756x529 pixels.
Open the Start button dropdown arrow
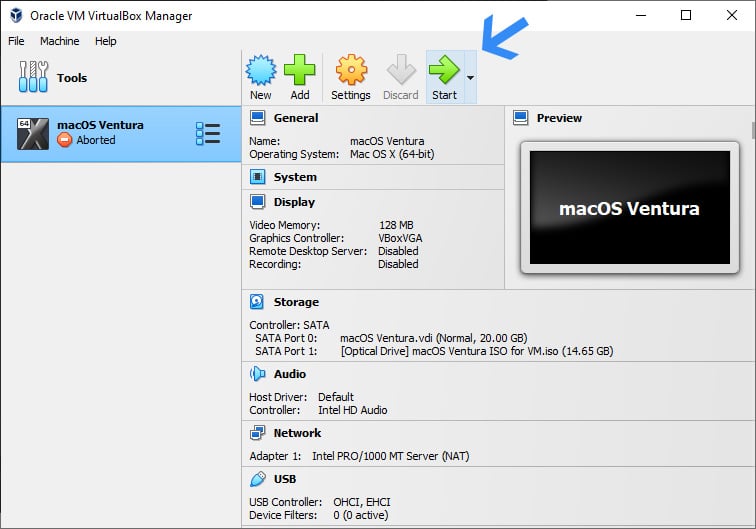click(471, 77)
